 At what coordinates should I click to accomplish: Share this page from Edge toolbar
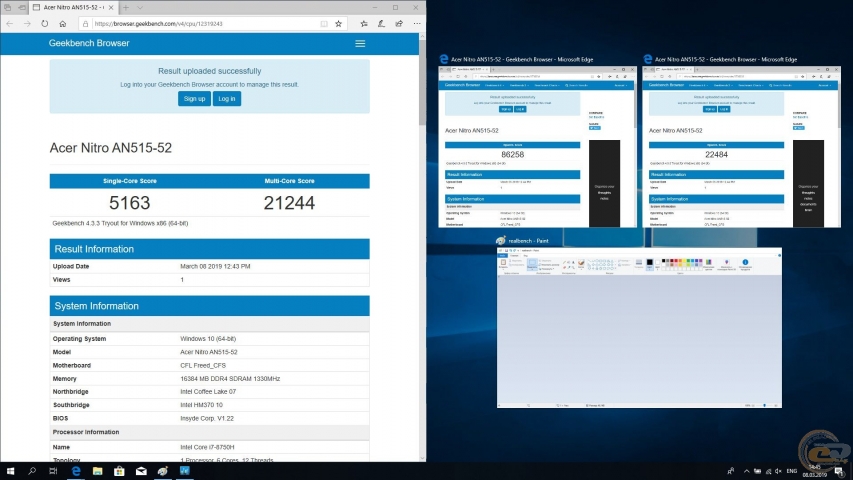(399, 23)
